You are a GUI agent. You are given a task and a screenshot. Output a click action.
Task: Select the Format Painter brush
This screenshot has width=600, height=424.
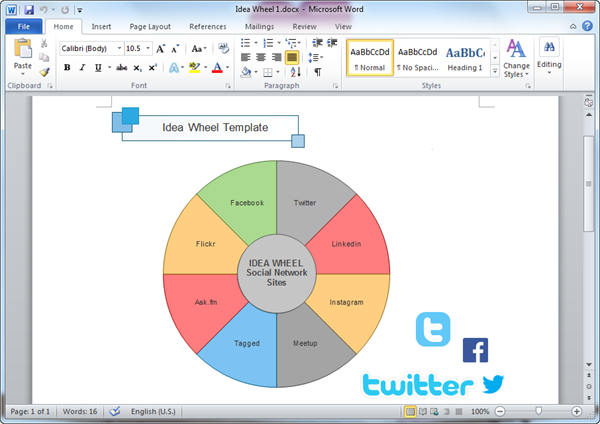click(44, 72)
